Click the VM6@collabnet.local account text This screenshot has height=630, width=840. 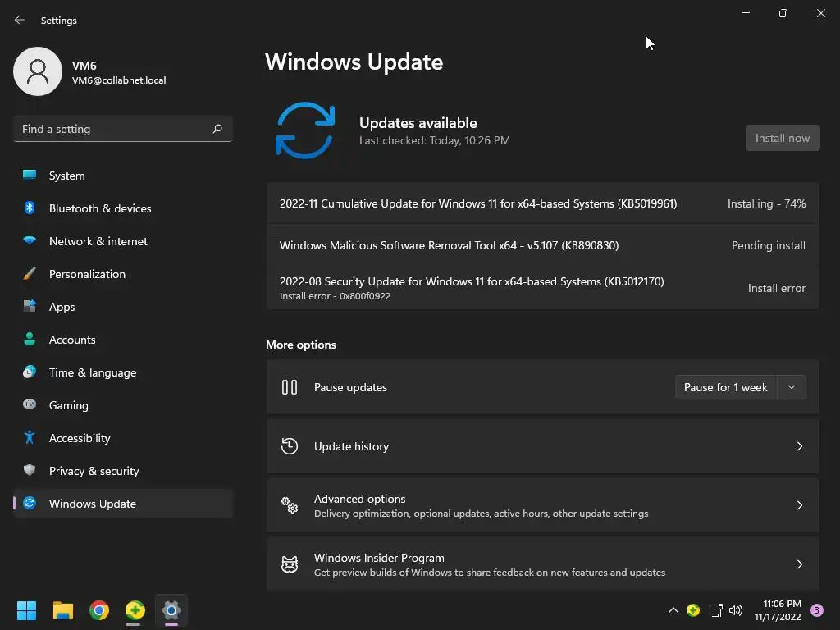pos(119,80)
